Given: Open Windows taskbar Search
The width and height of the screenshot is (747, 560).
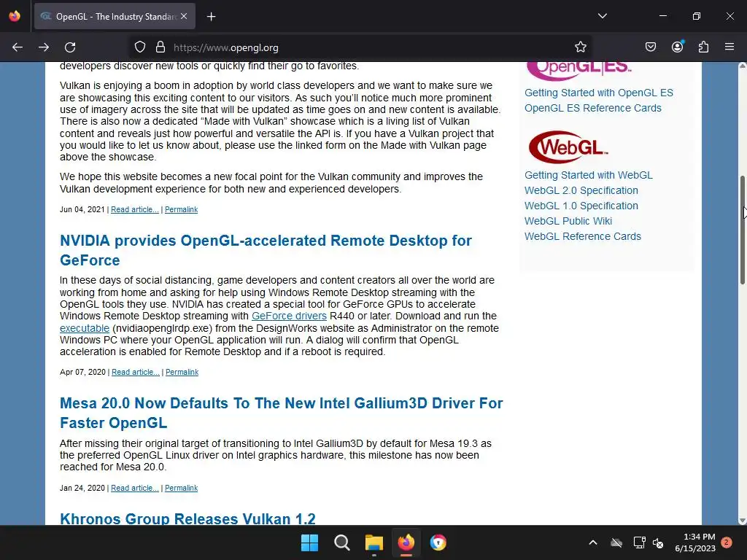Looking at the screenshot, I should pyautogui.click(x=341, y=542).
